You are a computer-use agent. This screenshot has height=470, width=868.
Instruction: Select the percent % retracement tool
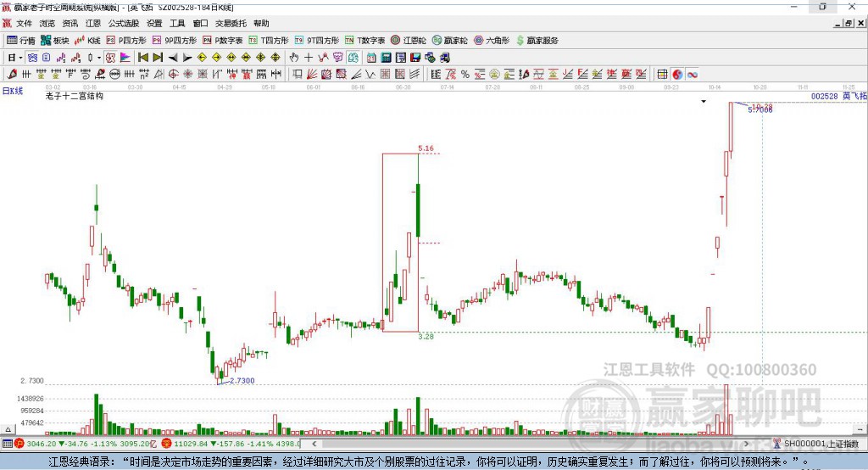(465, 75)
